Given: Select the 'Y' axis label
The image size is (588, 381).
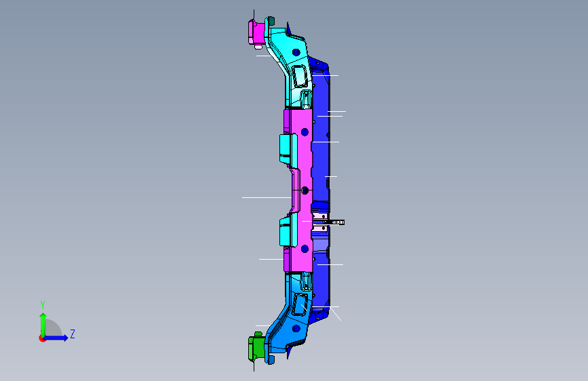Looking at the screenshot, I should (x=43, y=304).
